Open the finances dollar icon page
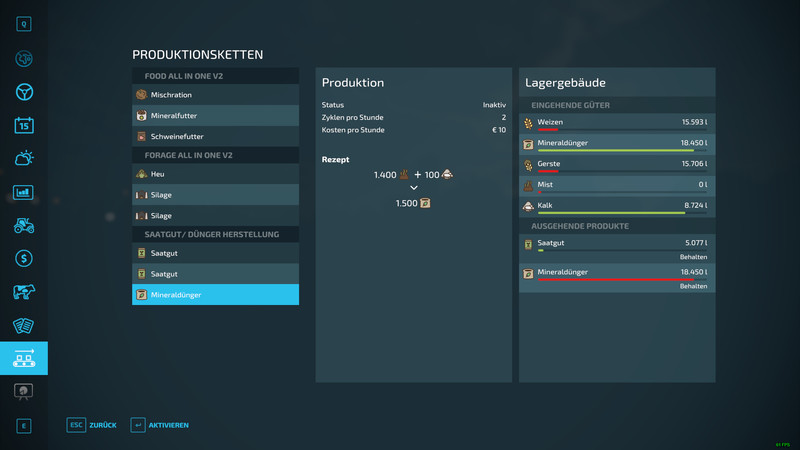The image size is (800, 450). [x=24, y=258]
